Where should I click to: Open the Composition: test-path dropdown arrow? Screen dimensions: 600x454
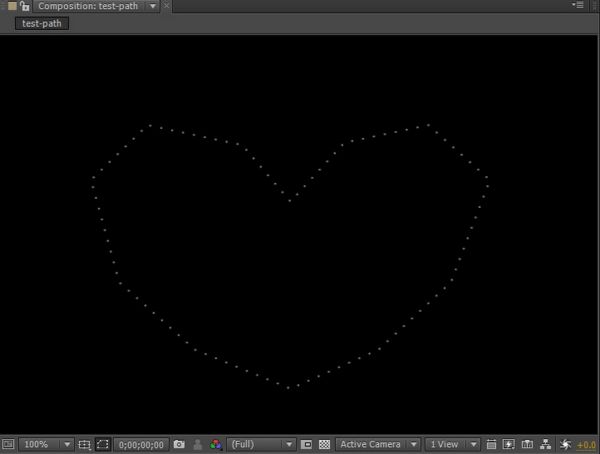(153, 6)
